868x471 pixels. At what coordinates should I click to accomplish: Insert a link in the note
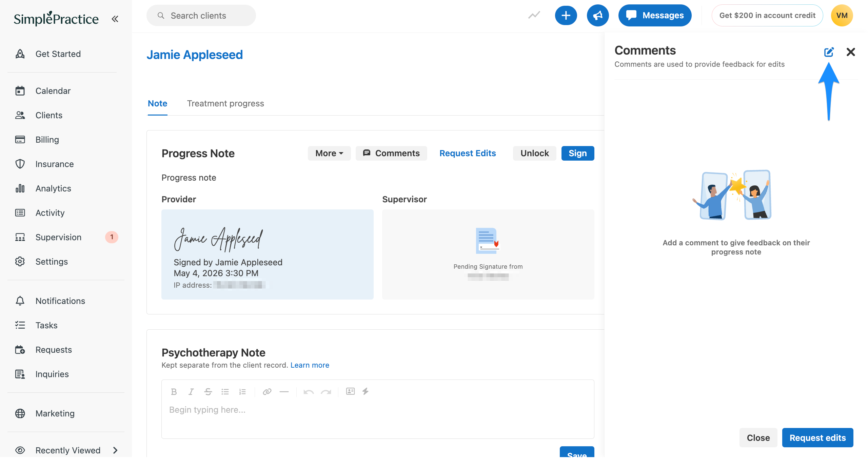tap(267, 392)
